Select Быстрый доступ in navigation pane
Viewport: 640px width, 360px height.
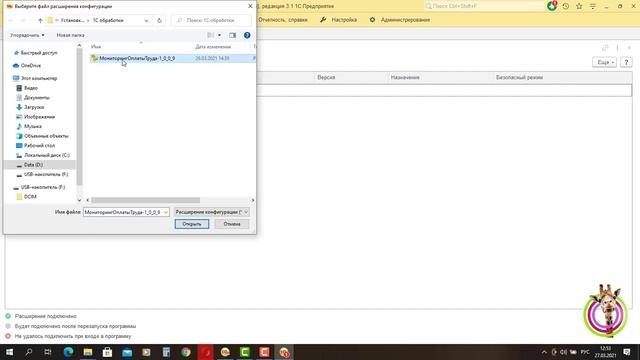point(39,53)
